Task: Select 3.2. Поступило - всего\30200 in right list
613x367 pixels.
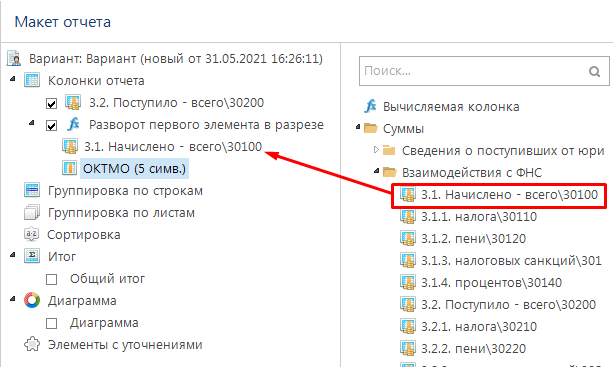Action: [508, 304]
